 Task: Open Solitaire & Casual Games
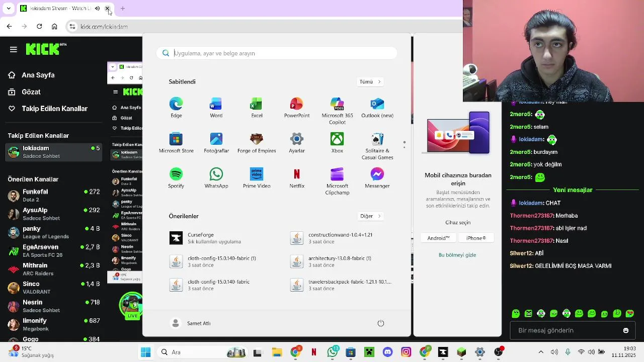tap(377, 146)
